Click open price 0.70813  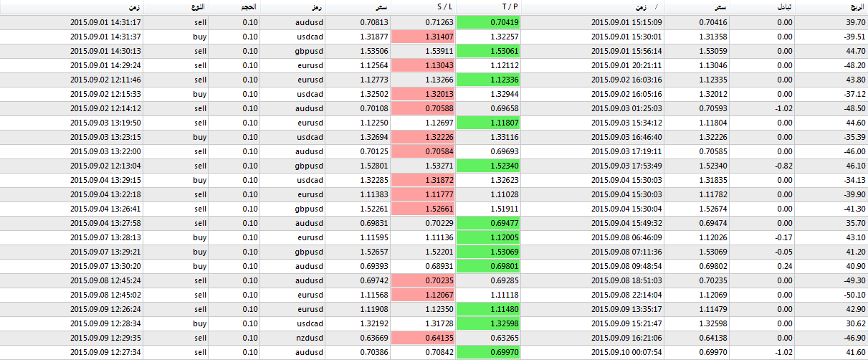click(x=374, y=22)
